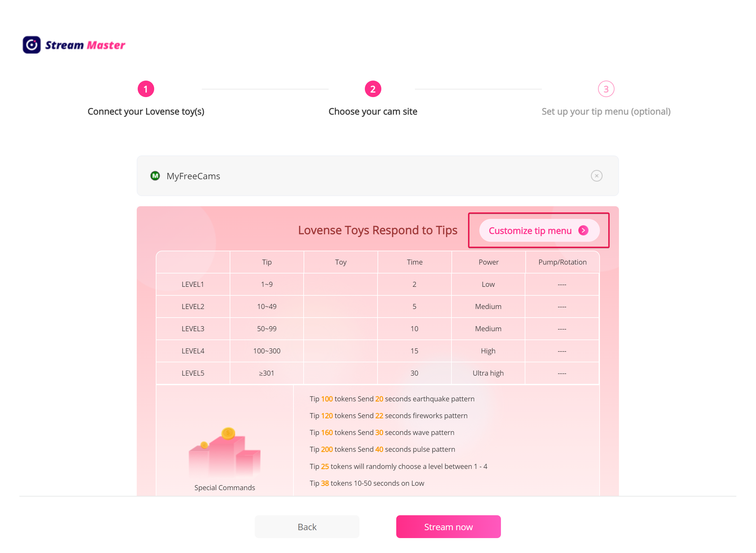Image resolution: width=756 pixels, height=553 pixels.
Task: Click the MyFreeCams site logo icon
Action: (x=155, y=176)
